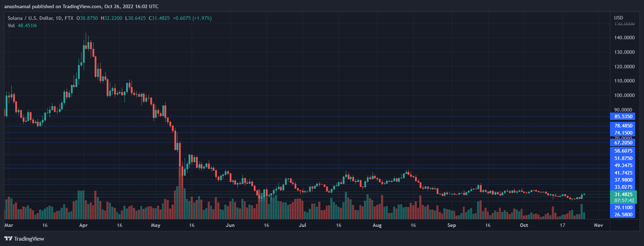Screen dimensions: 644x246
Task: Click the 29.1100 blue price label
Action: [623, 207]
